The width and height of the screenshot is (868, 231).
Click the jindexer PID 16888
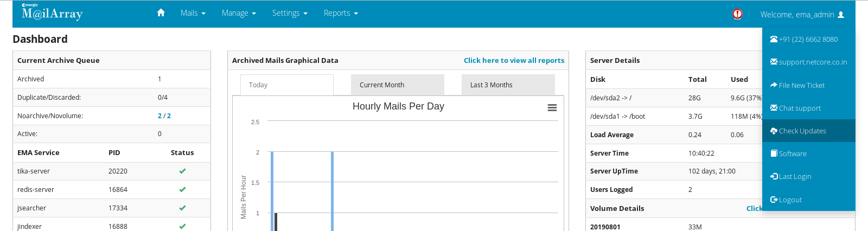pyautogui.click(x=118, y=226)
